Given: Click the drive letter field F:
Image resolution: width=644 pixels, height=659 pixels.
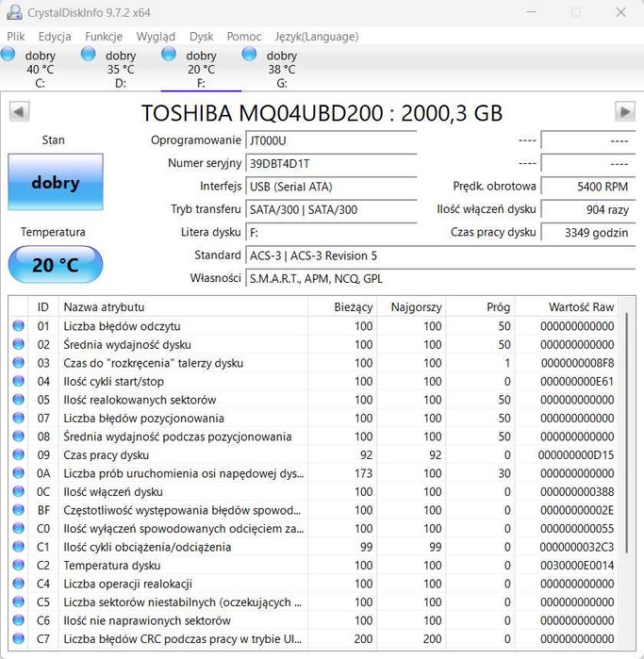Looking at the screenshot, I should coord(331,233).
